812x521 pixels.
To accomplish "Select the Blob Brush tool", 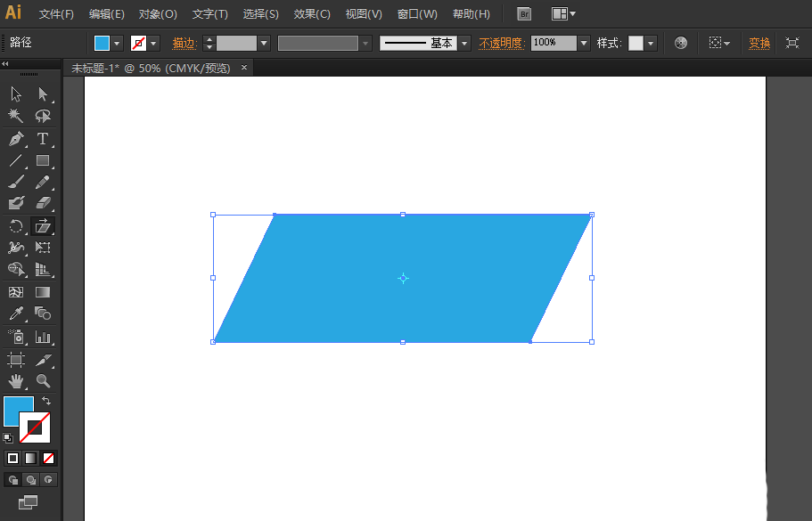I will point(16,203).
